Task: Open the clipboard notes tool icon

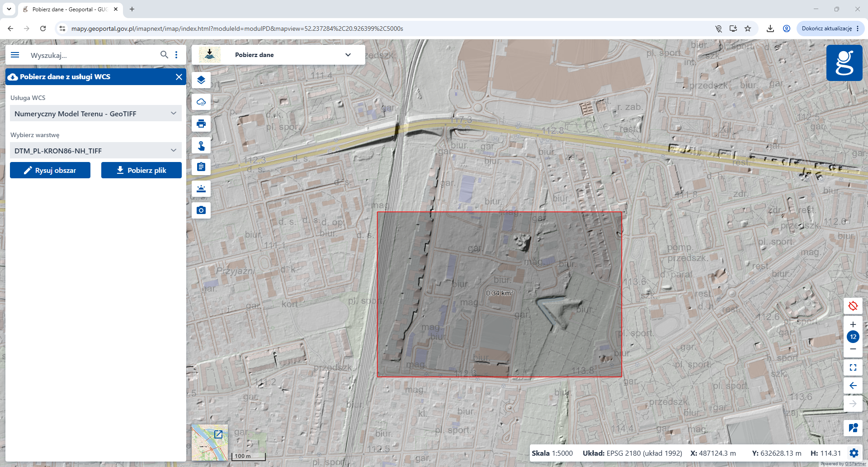Action: click(x=201, y=167)
